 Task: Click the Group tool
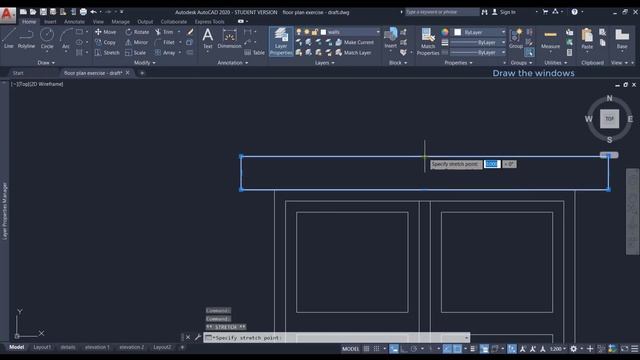(516, 38)
